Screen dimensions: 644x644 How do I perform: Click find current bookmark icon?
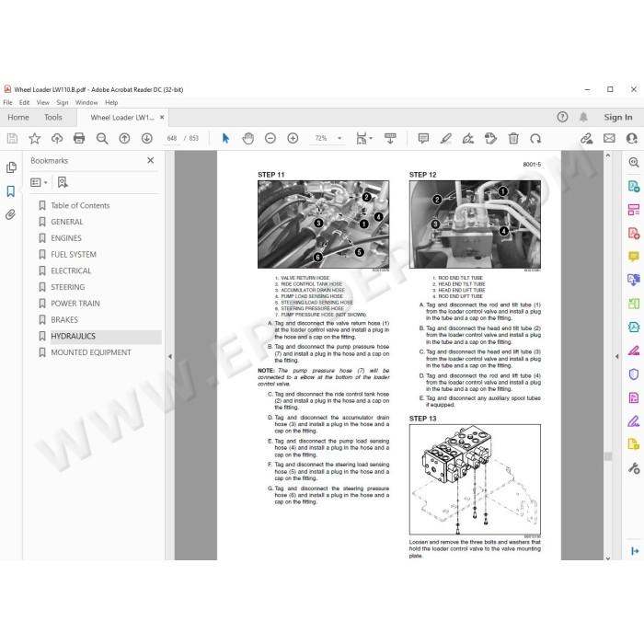(63, 182)
